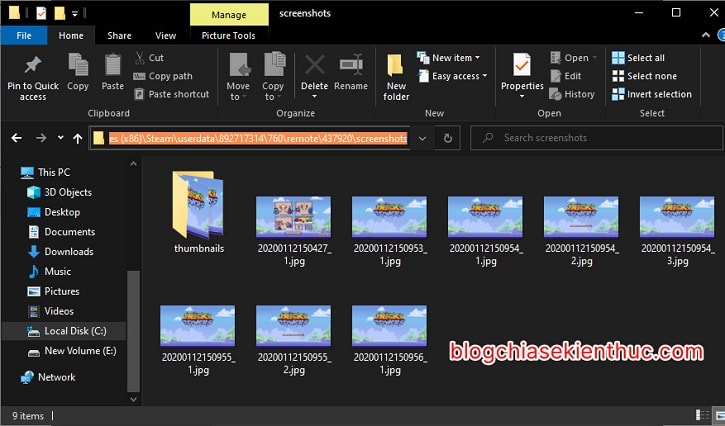Switch to the View tab
The height and width of the screenshot is (426, 725).
tap(166, 36)
